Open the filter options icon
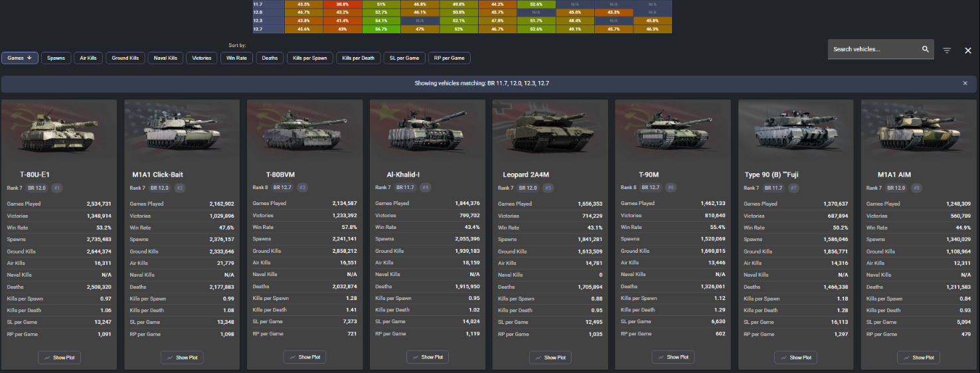The width and height of the screenshot is (980, 373). (947, 50)
